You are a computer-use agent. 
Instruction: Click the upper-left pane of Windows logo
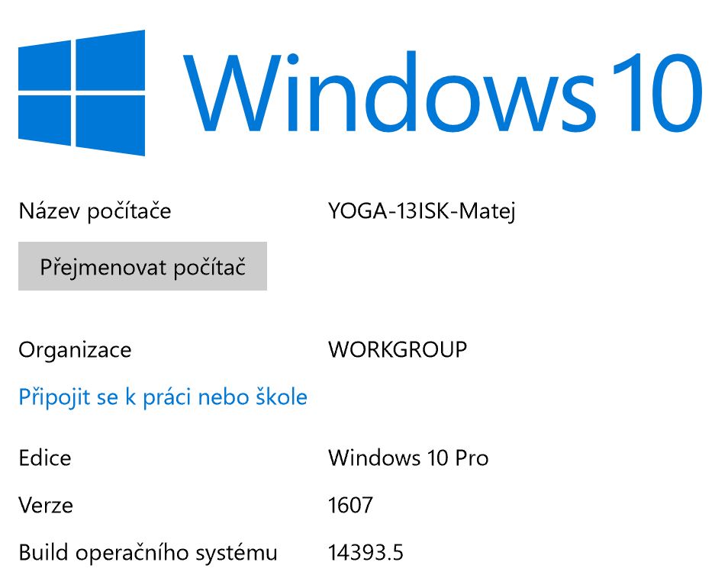click(x=44, y=66)
